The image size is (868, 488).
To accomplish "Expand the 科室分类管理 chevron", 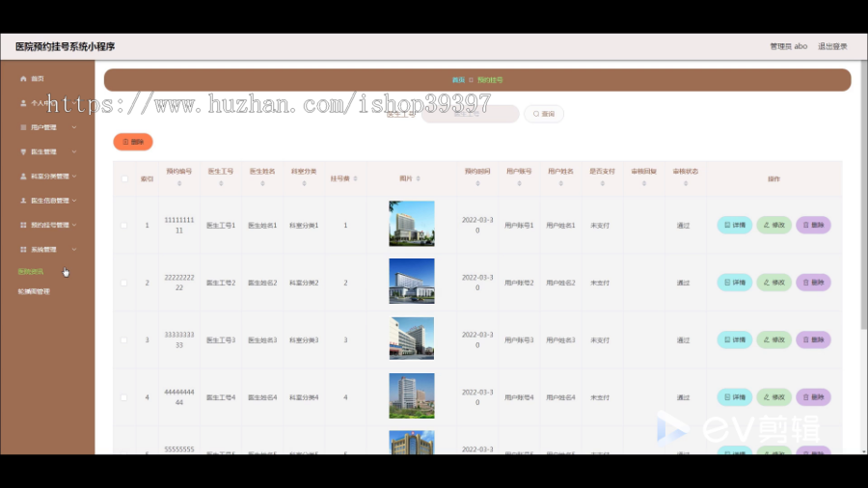I will (74, 176).
